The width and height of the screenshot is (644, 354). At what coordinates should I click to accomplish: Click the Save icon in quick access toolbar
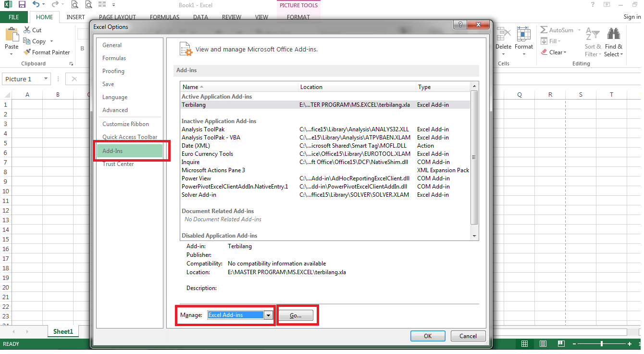[22, 5]
